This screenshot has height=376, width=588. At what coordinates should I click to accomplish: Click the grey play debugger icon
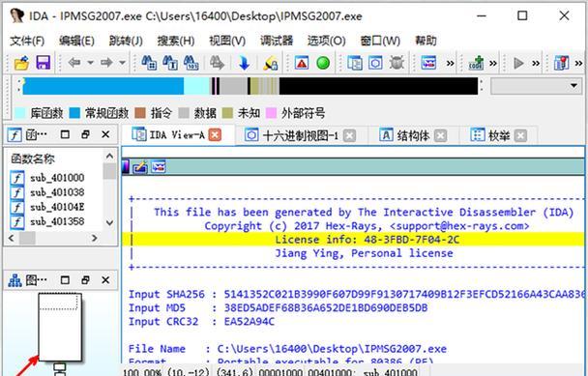click(x=518, y=63)
